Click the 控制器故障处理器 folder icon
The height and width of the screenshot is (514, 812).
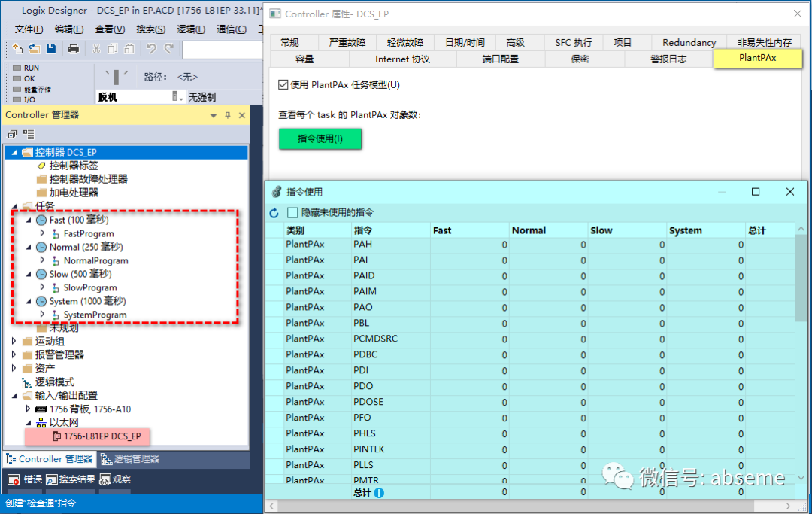coord(41,179)
